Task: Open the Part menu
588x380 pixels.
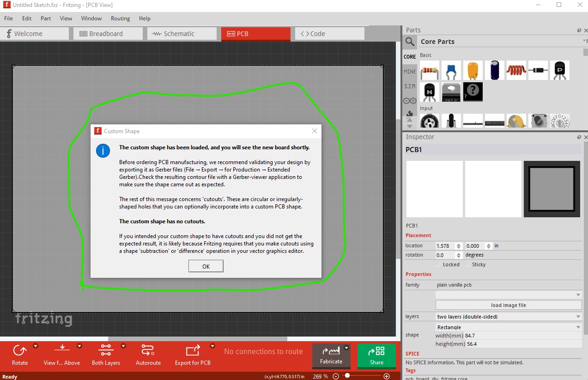Action: (x=46, y=18)
